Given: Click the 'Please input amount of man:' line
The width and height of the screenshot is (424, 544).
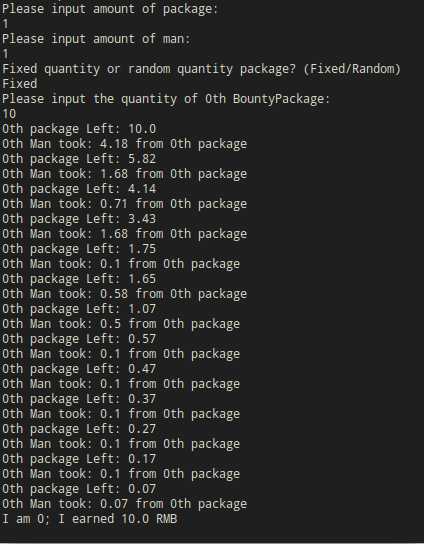Looking at the screenshot, I should tap(96, 39).
